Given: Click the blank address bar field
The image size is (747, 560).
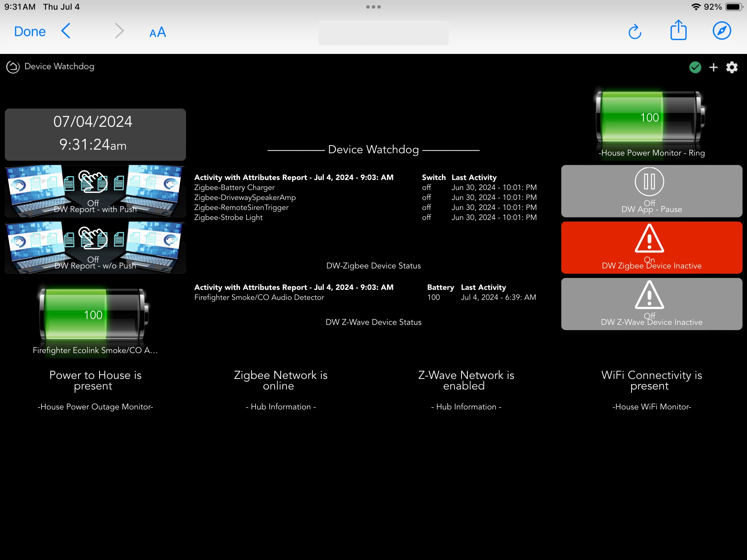Looking at the screenshot, I should (x=383, y=32).
